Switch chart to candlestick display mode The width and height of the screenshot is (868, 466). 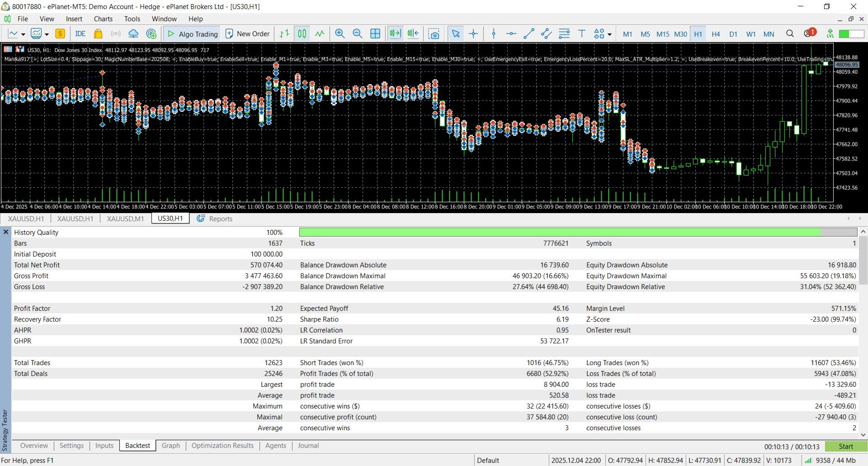click(302, 34)
